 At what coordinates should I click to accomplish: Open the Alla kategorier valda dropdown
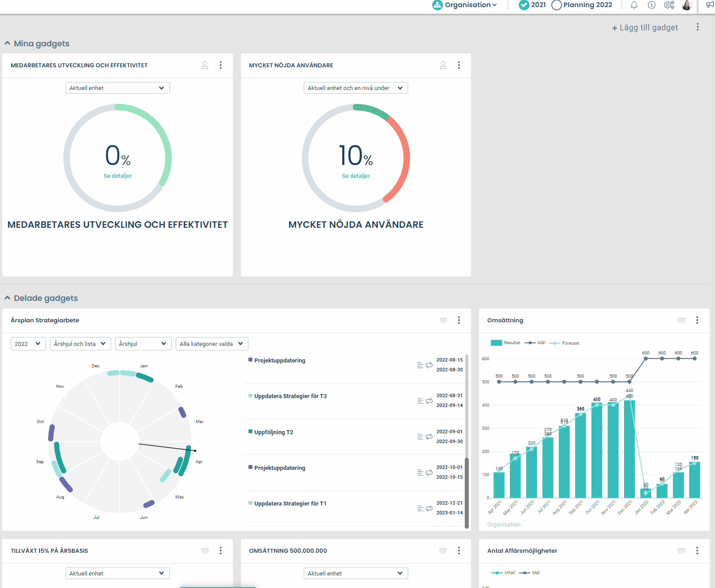(211, 344)
